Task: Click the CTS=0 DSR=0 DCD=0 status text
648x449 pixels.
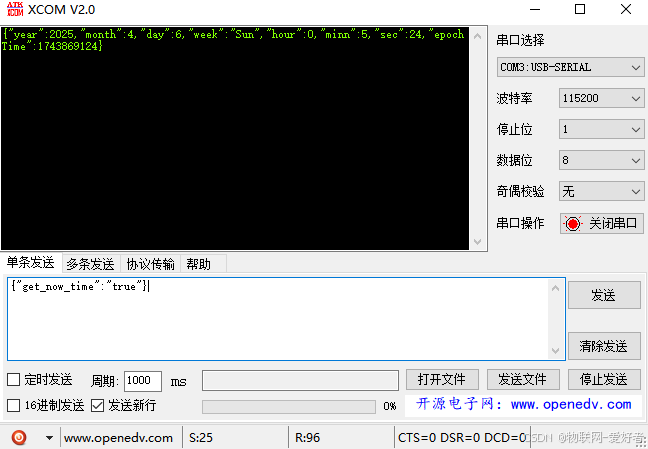Action: pos(462,437)
